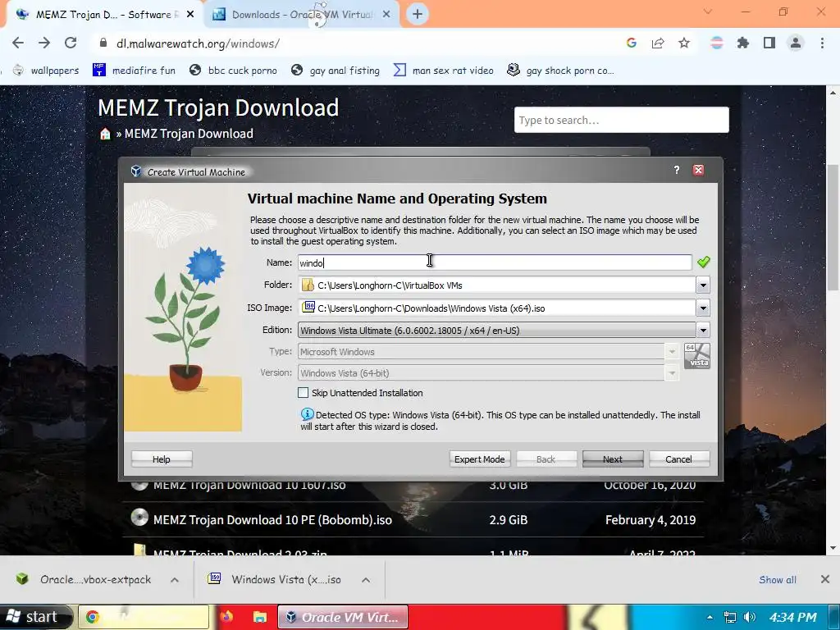
Task: Click the dialog help question mark icon
Action: point(677,170)
